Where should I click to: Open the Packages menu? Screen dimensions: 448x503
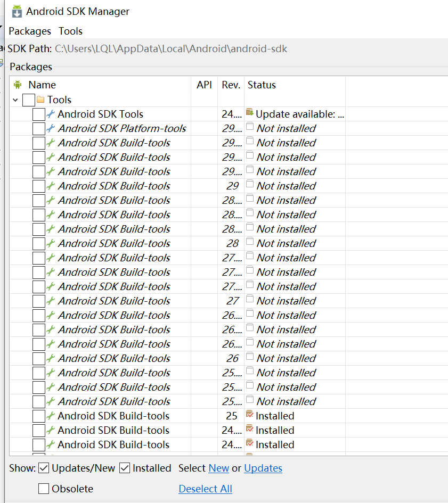click(30, 31)
